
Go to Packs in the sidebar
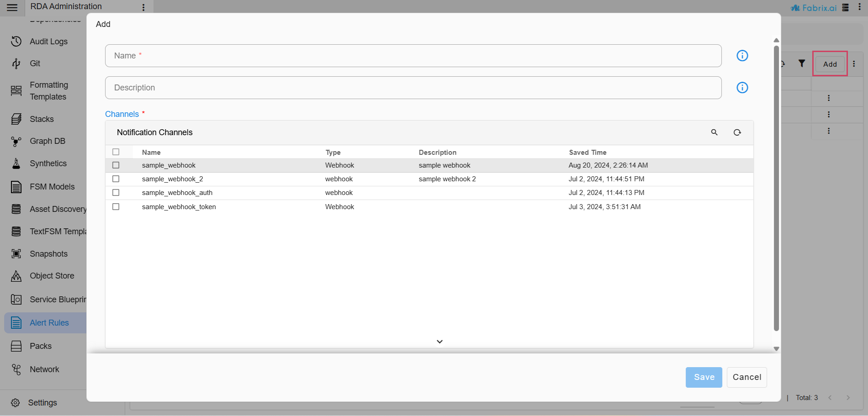[41, 346]
